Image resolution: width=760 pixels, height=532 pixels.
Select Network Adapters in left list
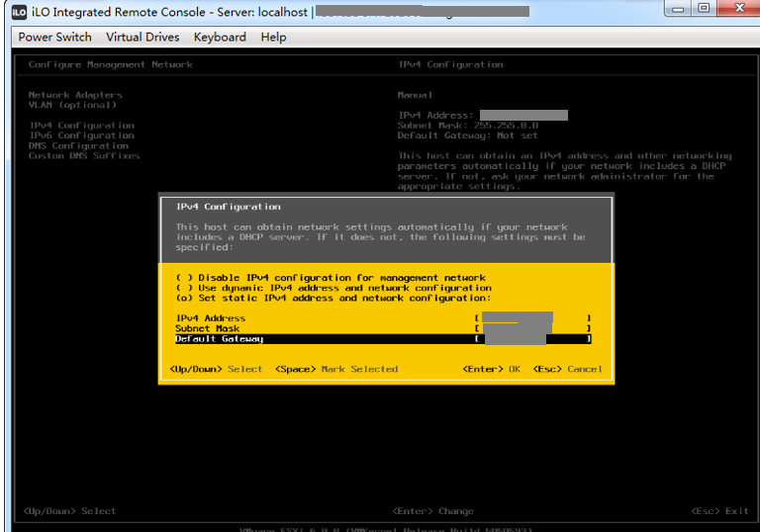[x=75, y=95]
